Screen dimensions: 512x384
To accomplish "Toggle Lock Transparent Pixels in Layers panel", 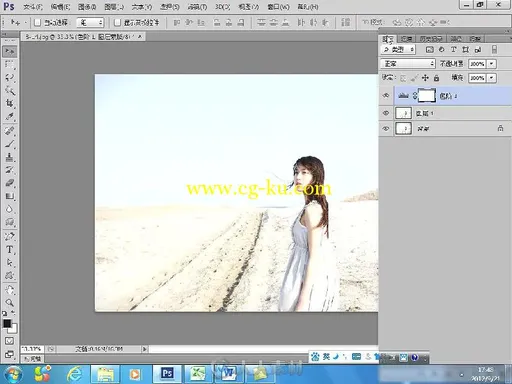I will click(403, 78).
